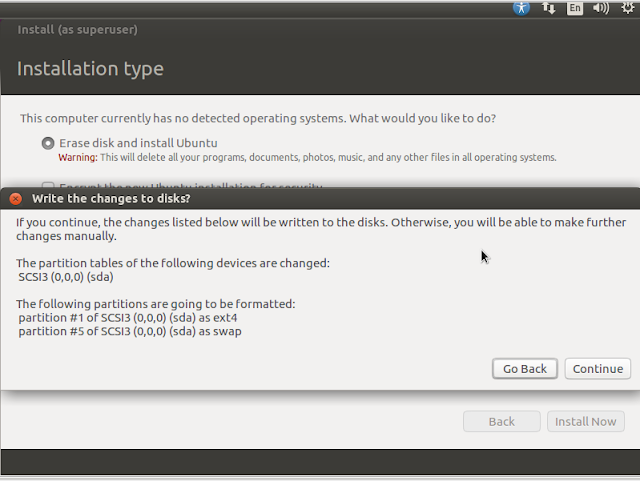
Task: Open the accessibility menu icon
Action: pos(521,8)
